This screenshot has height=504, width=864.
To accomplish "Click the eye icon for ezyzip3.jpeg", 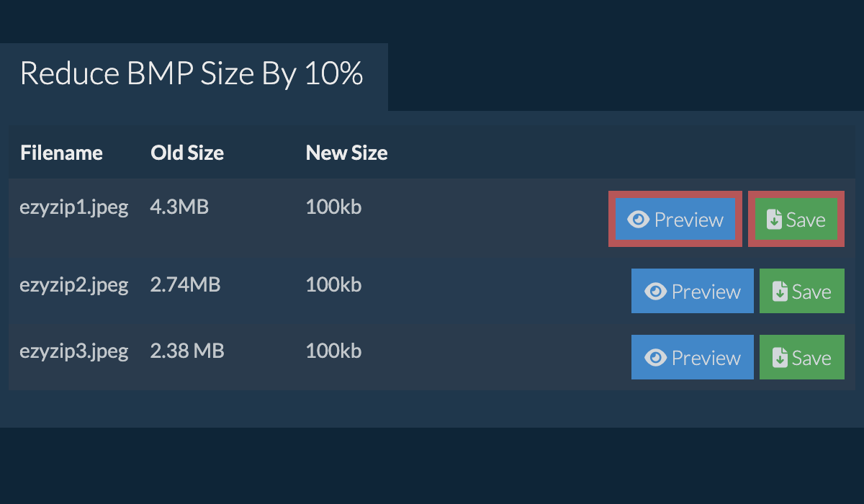I will 655,358.
